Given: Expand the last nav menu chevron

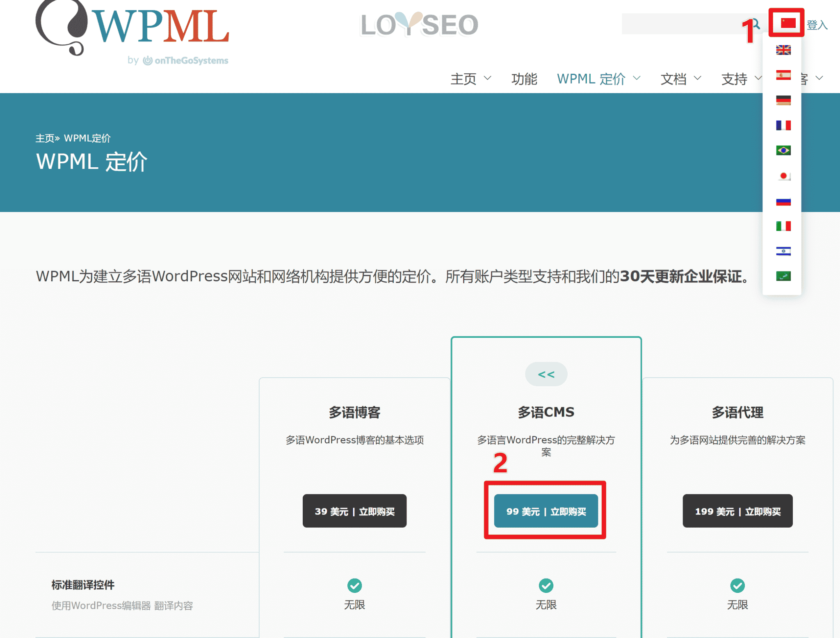Looking at the screenshot, I should coord(819,78).
